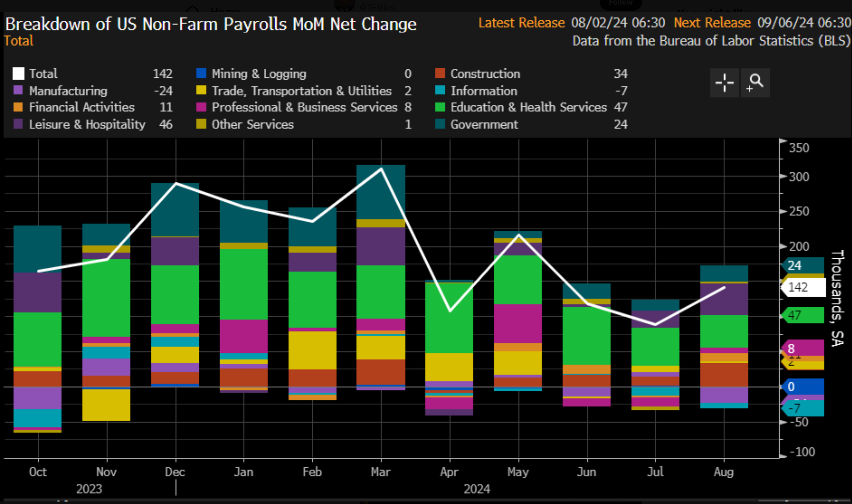
Task: Select the Leisure & Hospitality legend entry
Action: [x=87, y=124]
